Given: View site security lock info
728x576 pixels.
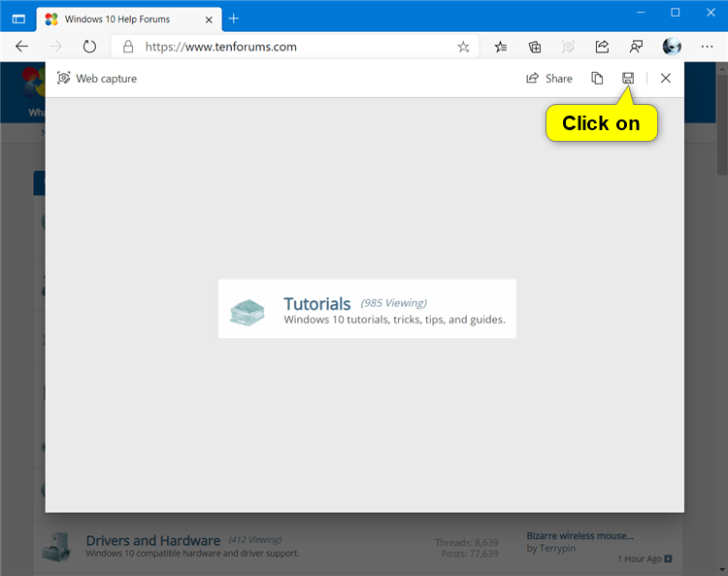Looking at the screenshot, I should pos(128,47).
